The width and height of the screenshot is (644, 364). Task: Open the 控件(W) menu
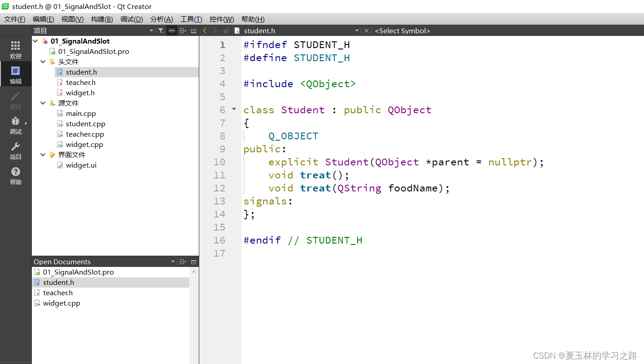[222, 19]
